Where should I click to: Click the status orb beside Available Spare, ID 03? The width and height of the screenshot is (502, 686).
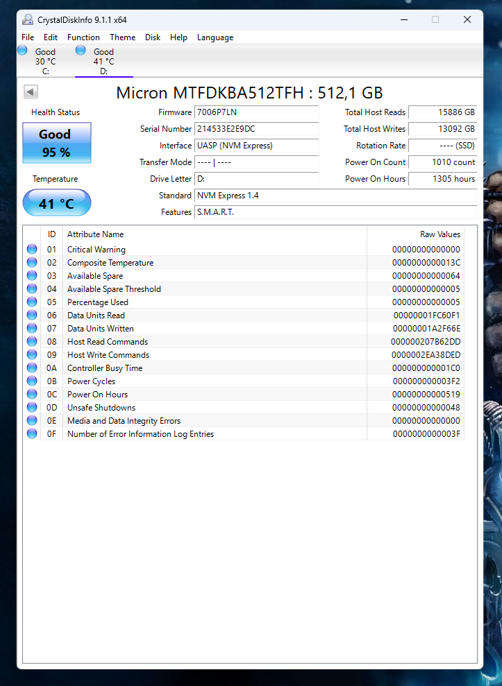pyautogui.click(x=32, y=275)
